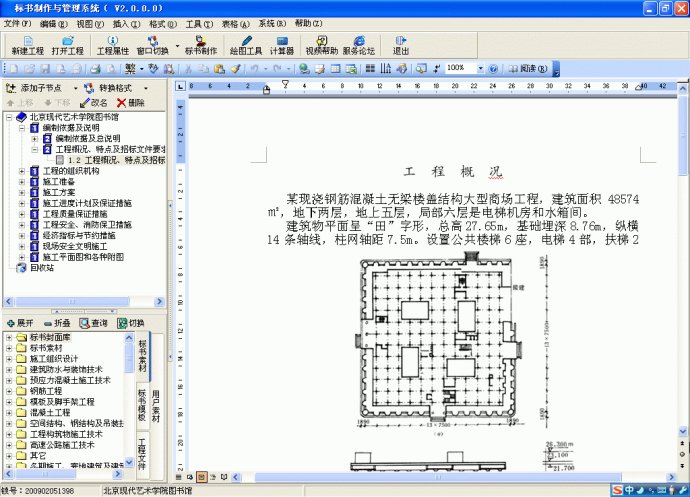Click the 查询 search icon in the lower panel
Screen dimensions: 690x497
pyautogui.click(x=93, y=323)
